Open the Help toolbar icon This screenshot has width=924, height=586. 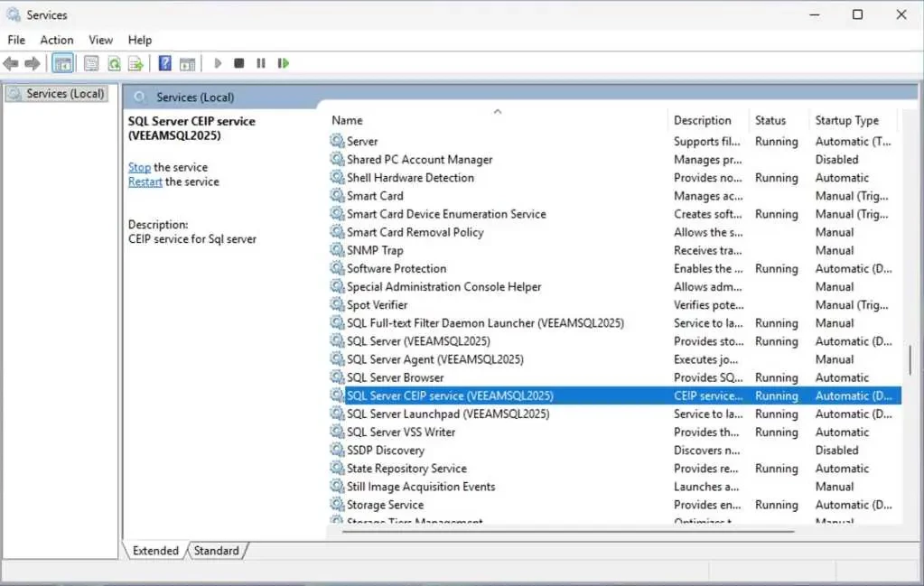click(165, 63)
